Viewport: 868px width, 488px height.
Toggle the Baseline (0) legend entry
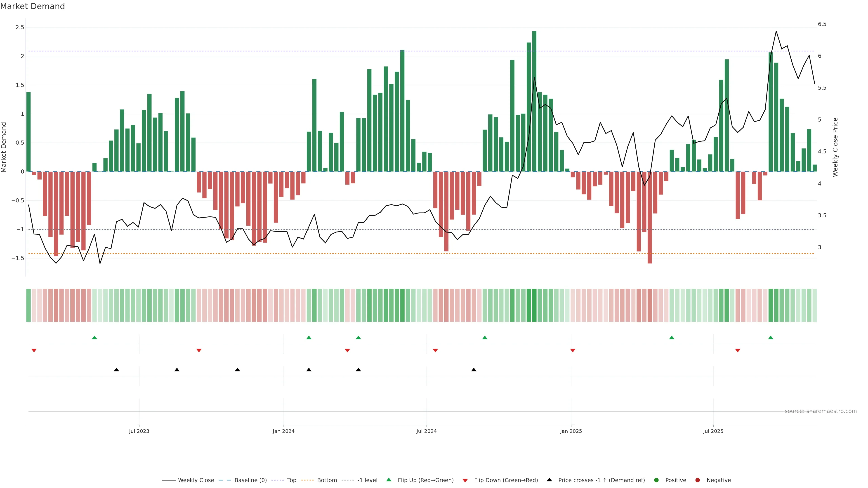pyautogui.click(x=250, y=480)
